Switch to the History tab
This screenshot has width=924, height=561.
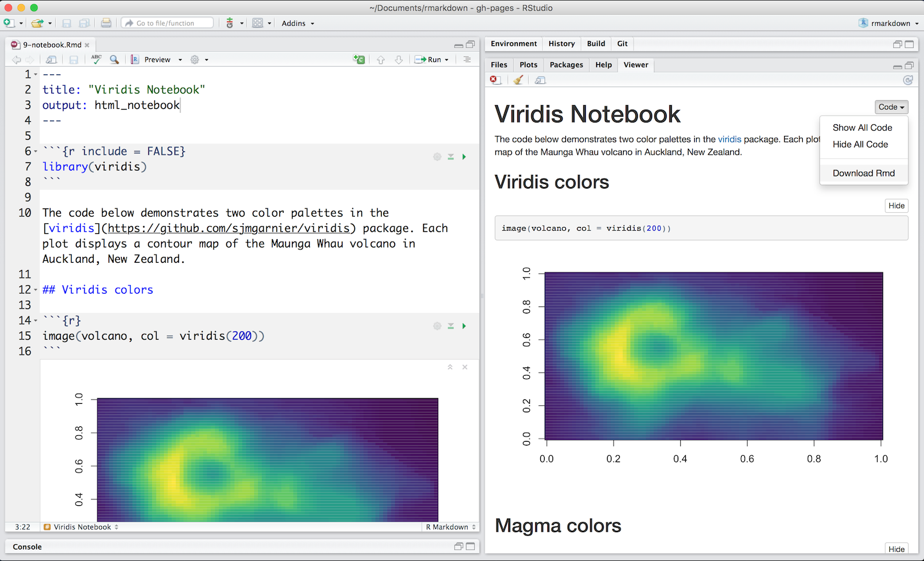pos(561,44)
